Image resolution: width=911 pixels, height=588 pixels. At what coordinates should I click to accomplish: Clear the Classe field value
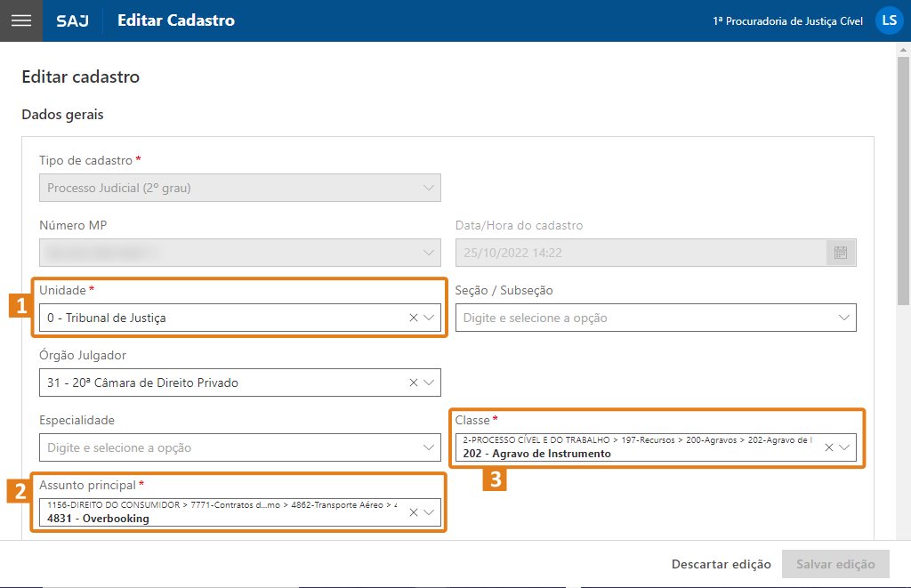(x=829, y=447)
